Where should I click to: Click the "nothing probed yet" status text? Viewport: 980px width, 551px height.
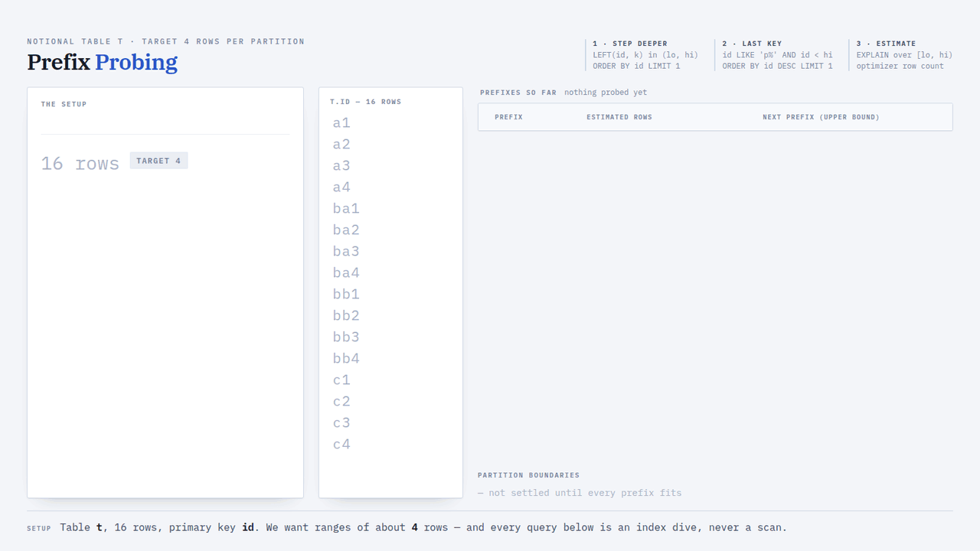tap(606, 93)
